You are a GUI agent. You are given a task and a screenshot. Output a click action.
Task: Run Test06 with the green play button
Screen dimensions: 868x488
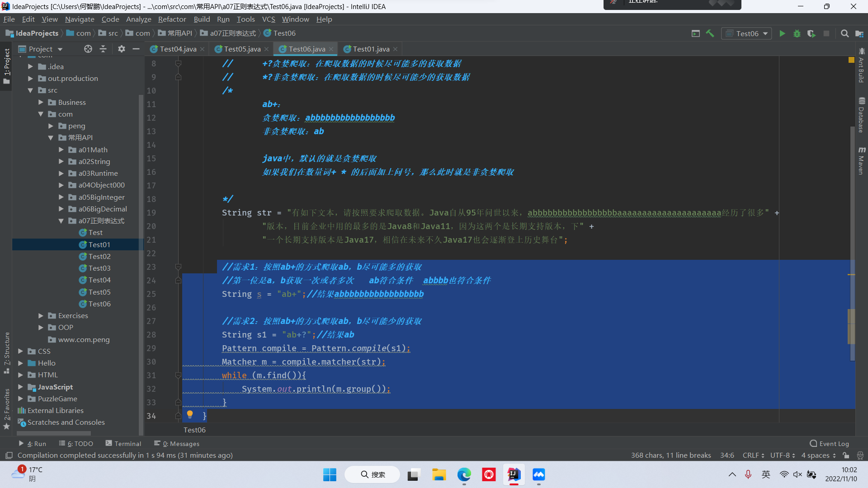[x=782, y=33]
